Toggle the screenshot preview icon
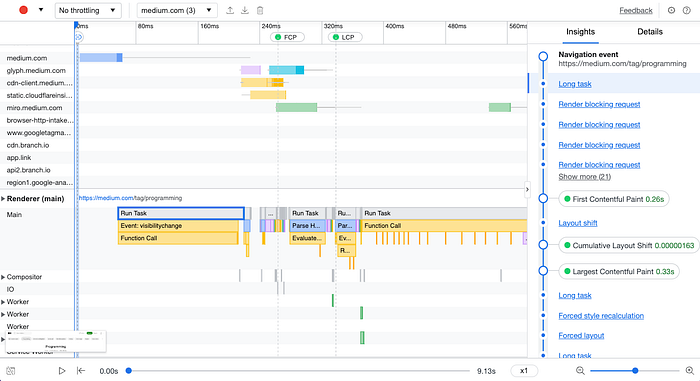The height and width of the screenshot is (381, 700). (x=11, y=371)
